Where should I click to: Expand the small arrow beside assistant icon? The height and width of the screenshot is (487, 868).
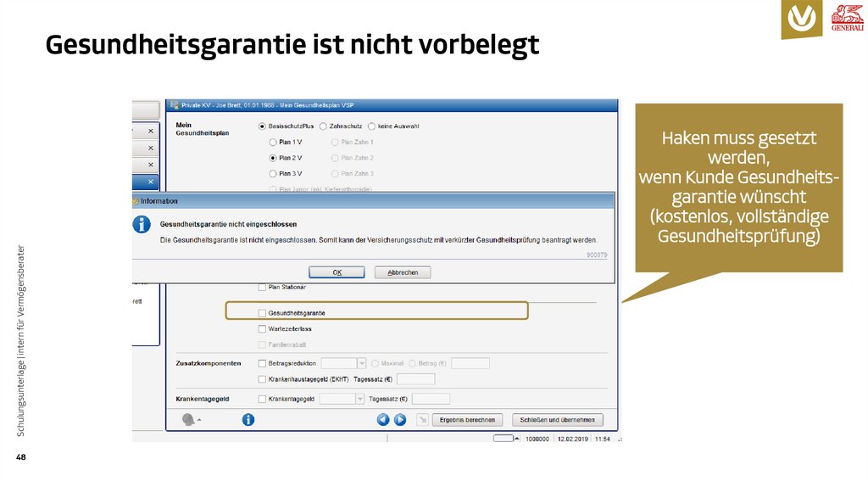click(x=199, y=421)
